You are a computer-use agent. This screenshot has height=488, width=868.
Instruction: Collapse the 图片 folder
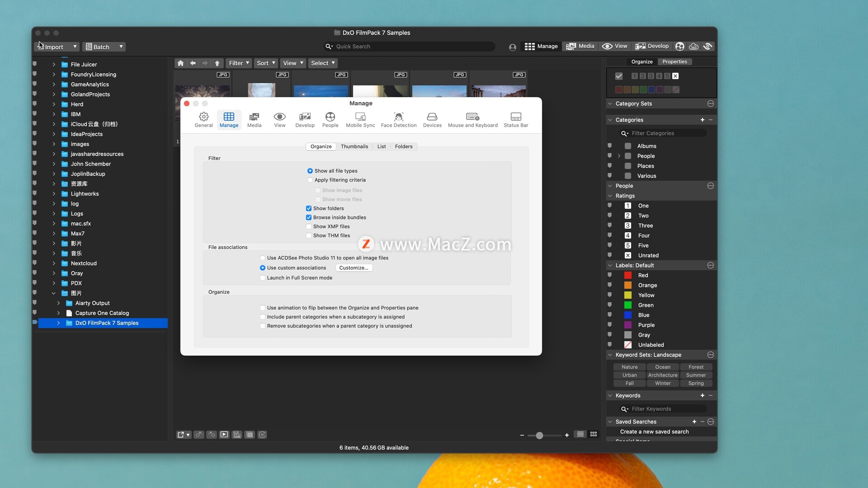click(54, 293)
